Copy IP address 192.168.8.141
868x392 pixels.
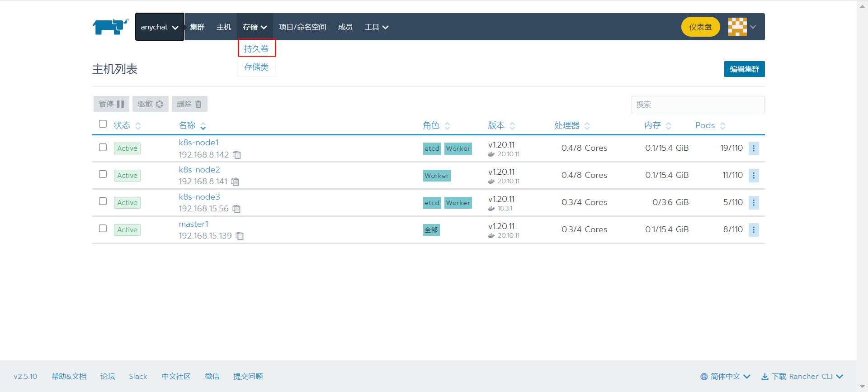(235, 182)
